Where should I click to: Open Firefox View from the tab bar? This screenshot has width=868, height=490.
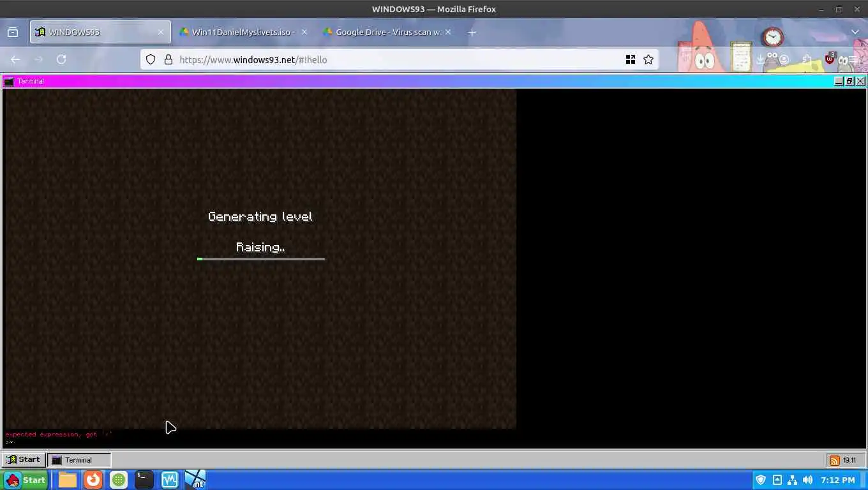click(x=13, y=32)
